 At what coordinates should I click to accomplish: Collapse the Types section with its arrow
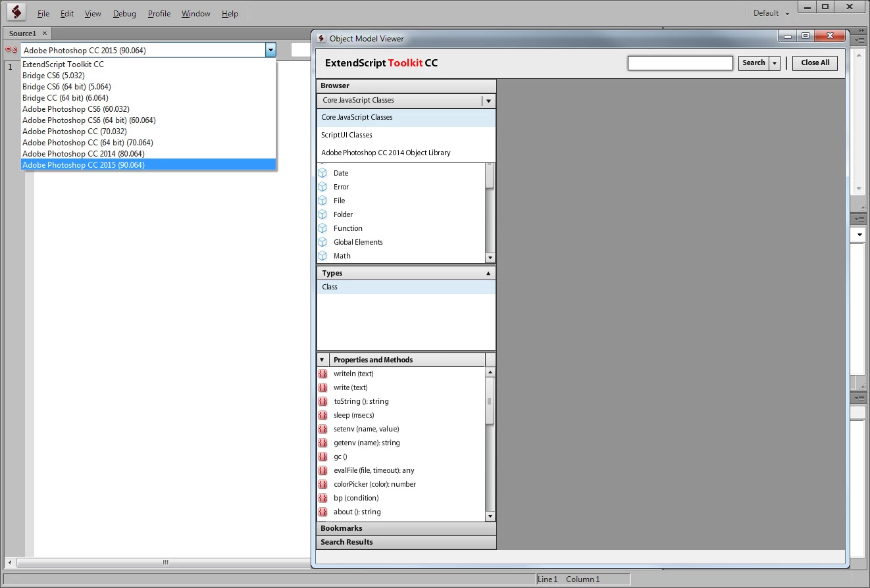pyautogui.click(x=488, y=273)
